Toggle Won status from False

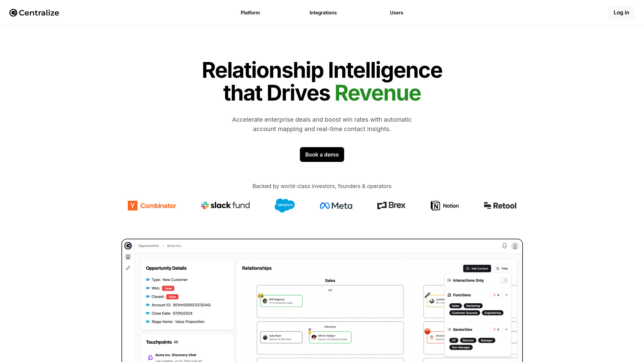[168, 288]
